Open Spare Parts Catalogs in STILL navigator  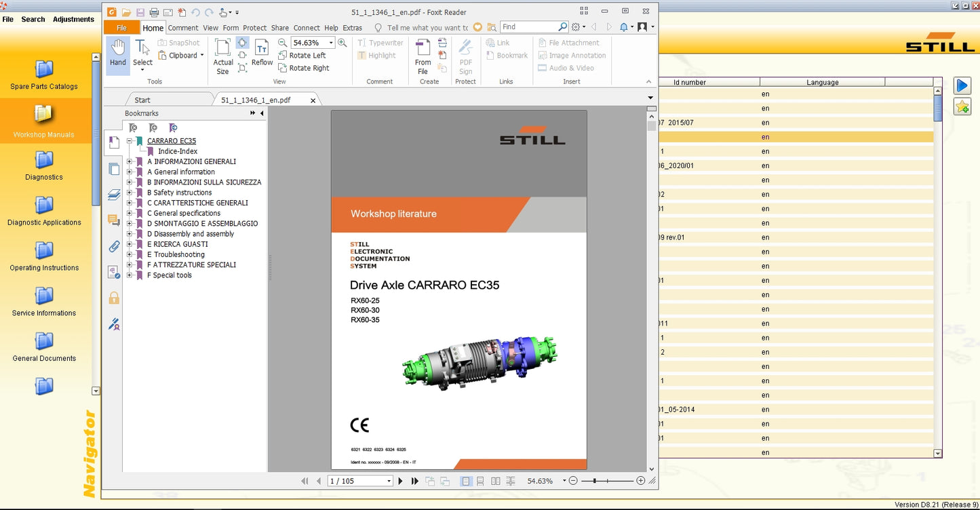[44, 75]
